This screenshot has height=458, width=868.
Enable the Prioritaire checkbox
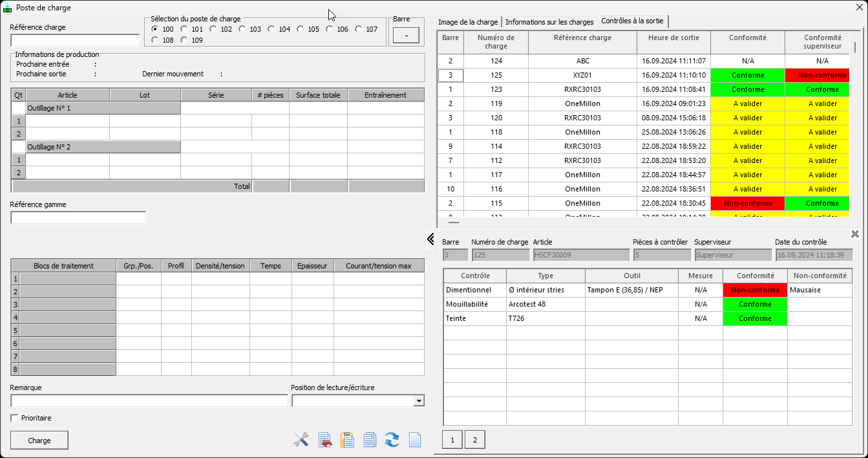pos(15,418)
